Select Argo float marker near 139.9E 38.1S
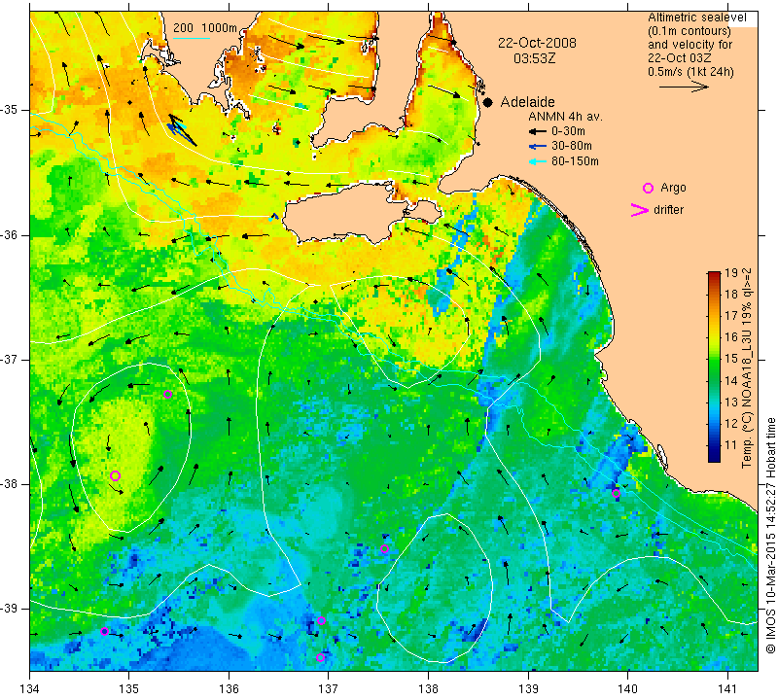This screenshot has height=700, width=778. tap(616, 493)
